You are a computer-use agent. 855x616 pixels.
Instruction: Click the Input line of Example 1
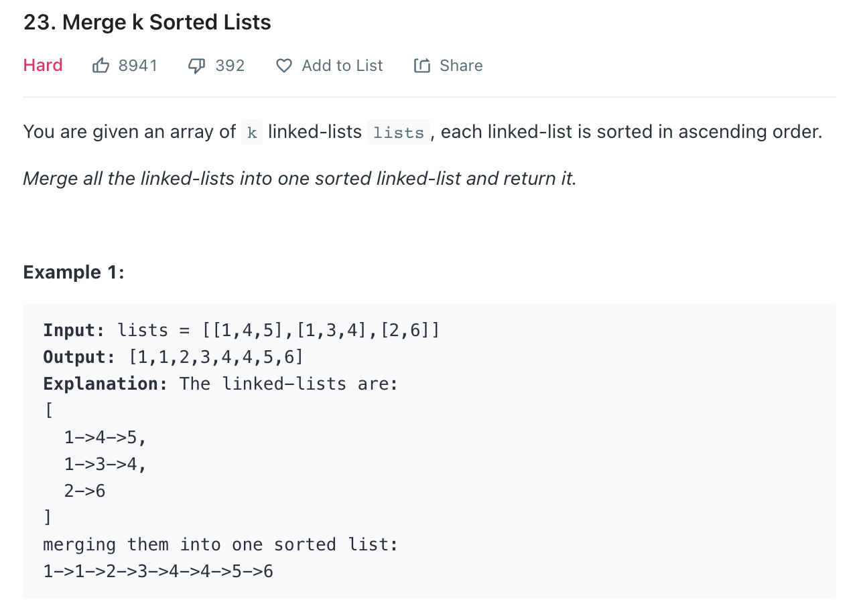click(241, 330)
